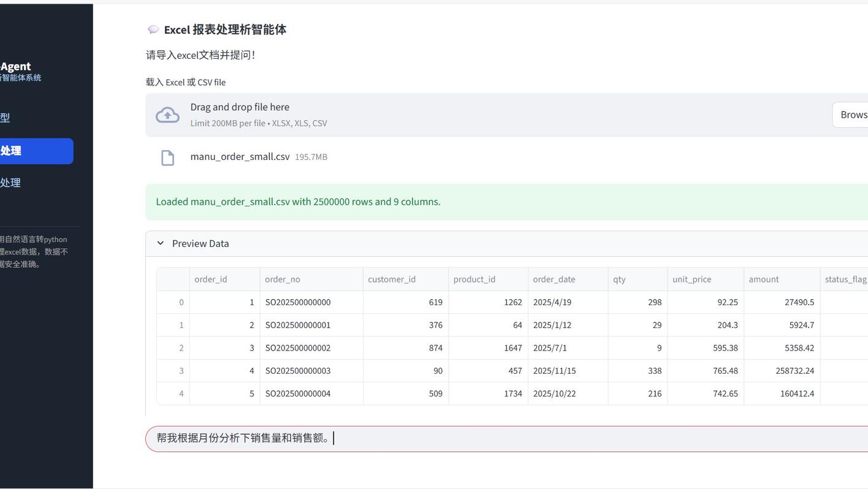Click order date 2025/10/22
This screenshot has height=489, width=868.
point(568,393)
